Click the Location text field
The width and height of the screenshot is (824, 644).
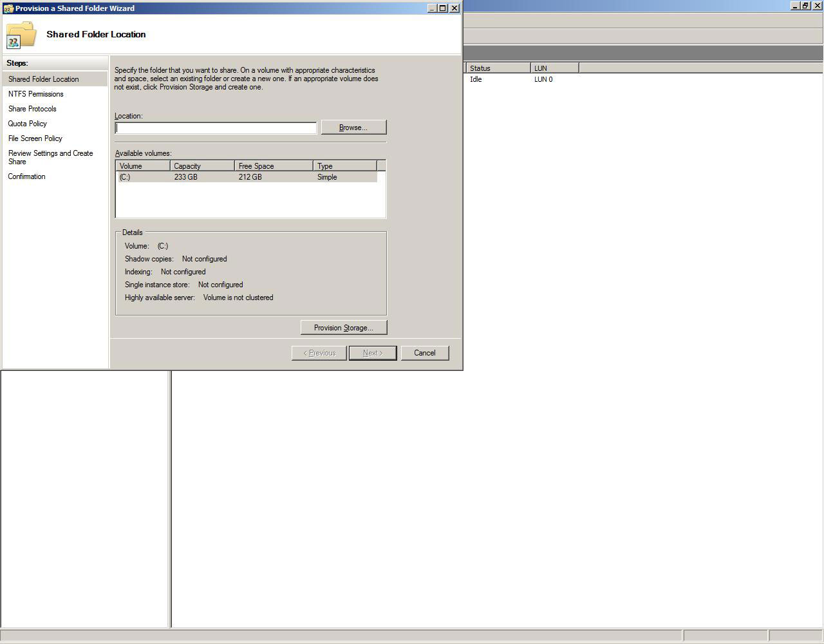(x=216, y=128)
